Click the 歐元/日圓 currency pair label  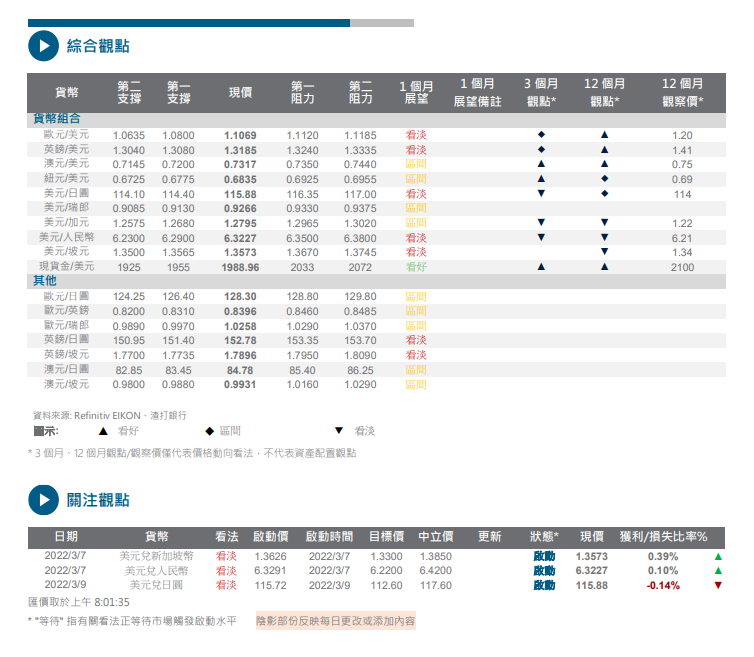click(66, 296)
